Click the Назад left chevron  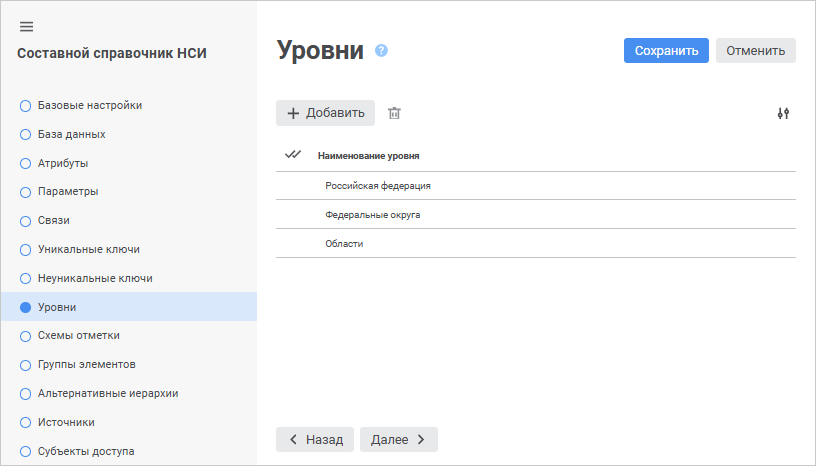click(x=293, y=439)
